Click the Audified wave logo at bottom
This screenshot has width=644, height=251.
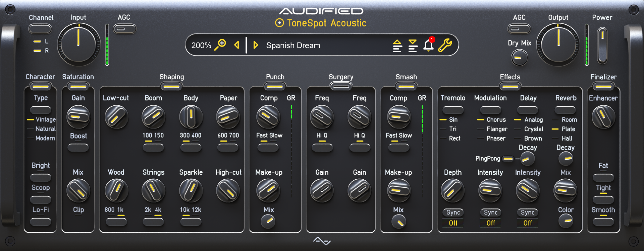coord(322,241)
